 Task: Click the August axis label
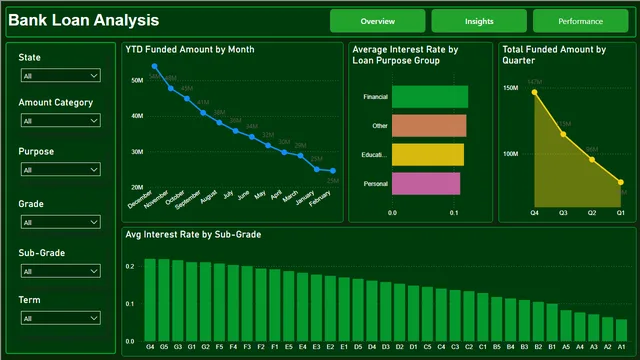pyautogui.click(x=209, y=196)
